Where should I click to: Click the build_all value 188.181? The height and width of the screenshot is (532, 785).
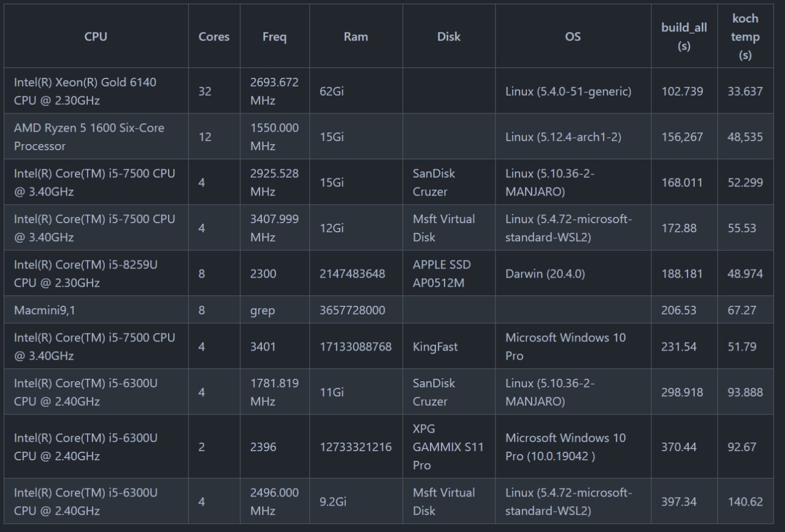point(682,273)
